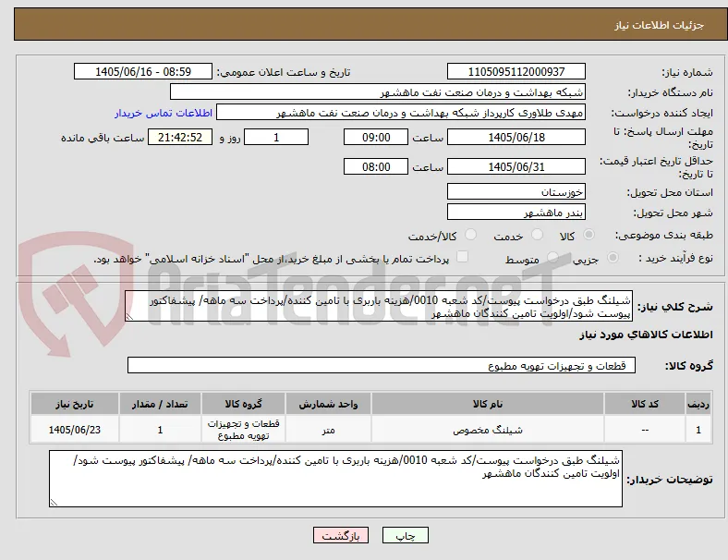Viewport: 728px width, 560px height.
Task: Click the تعداد / مقدار column header
Action: pos(160,404)
